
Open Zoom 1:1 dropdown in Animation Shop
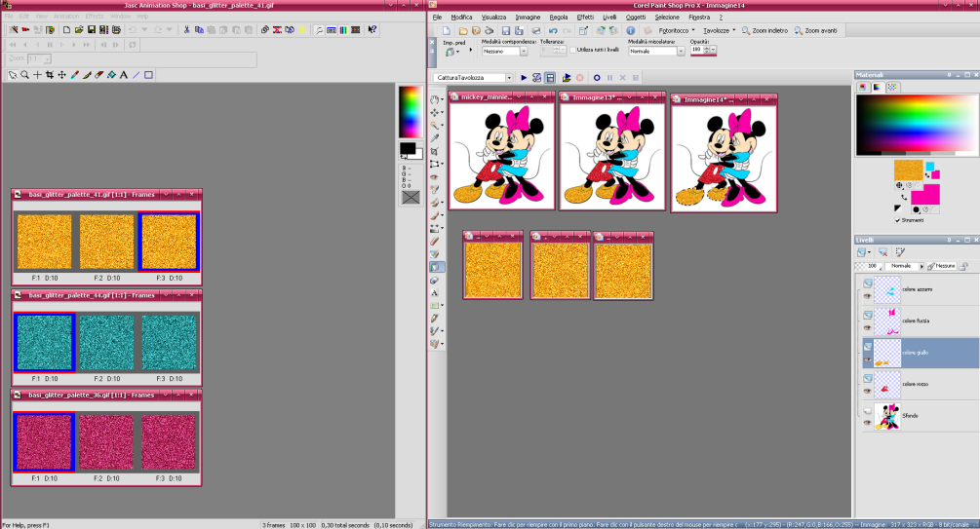coord(47,59)
